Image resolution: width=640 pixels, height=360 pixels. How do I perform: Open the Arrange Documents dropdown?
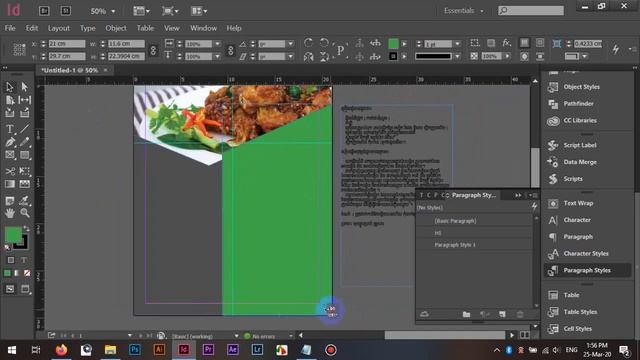click(x=199, y=11)
